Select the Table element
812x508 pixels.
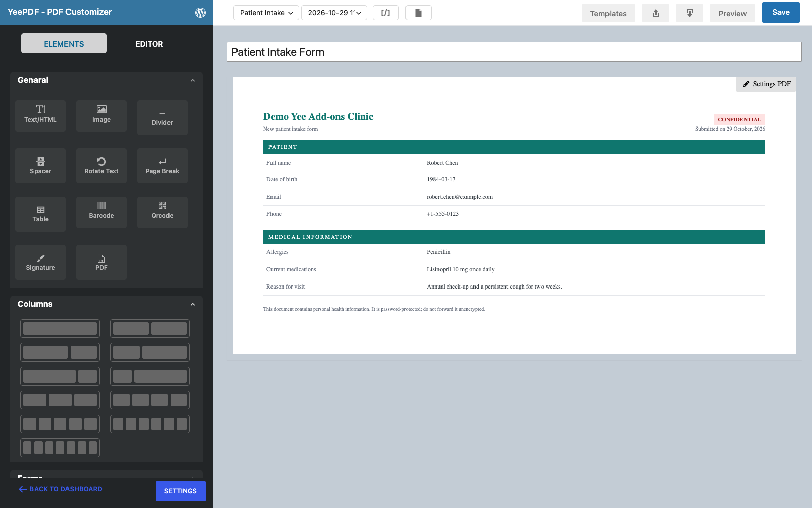point(41,214)
